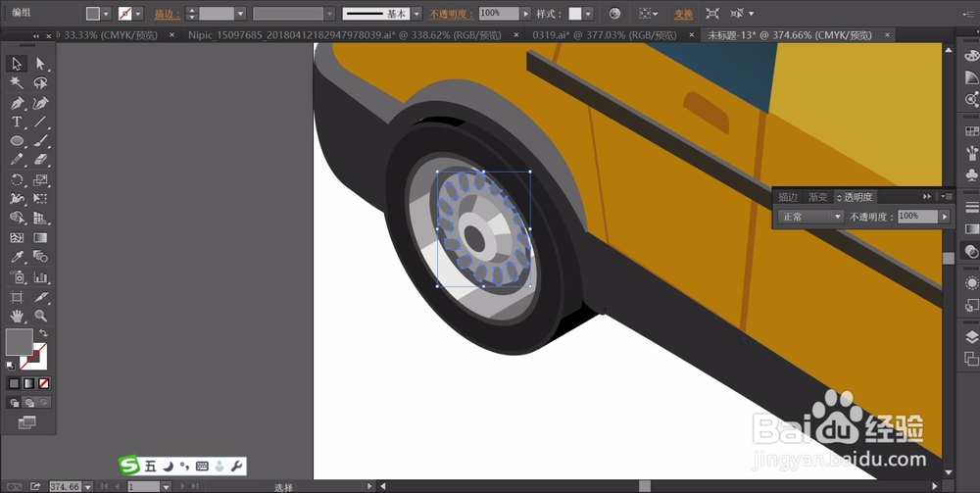This screenshot has height=493, width=980.
Task: Expand the opacity slider arrow in control bar
Action: coord(526,13)
